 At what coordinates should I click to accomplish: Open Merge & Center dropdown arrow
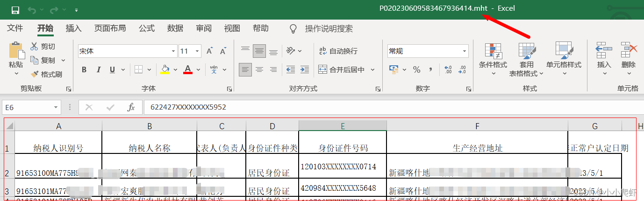point(373,69)
